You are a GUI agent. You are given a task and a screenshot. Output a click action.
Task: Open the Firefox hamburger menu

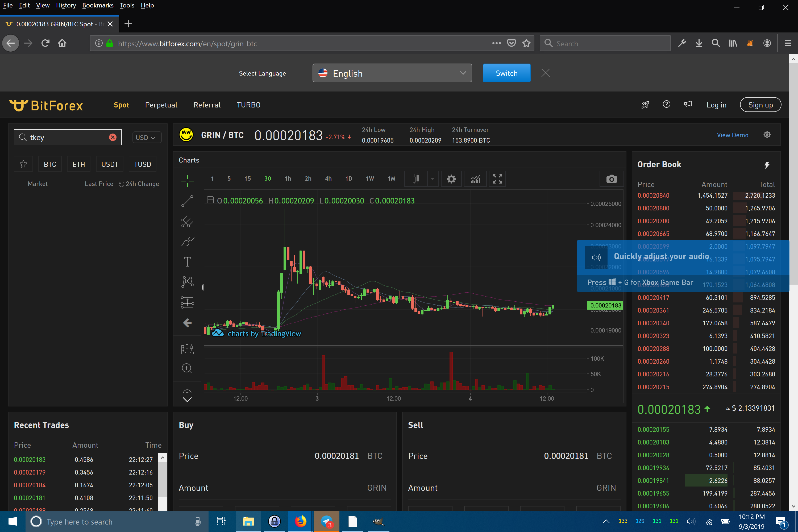[x=788, y=43]
